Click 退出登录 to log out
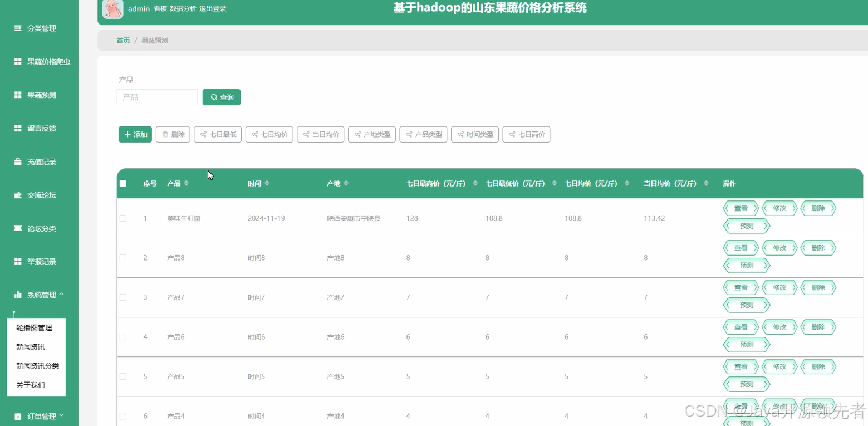Image resolution: width=868 pixels, height=426 pixels. tap(213, 8)
